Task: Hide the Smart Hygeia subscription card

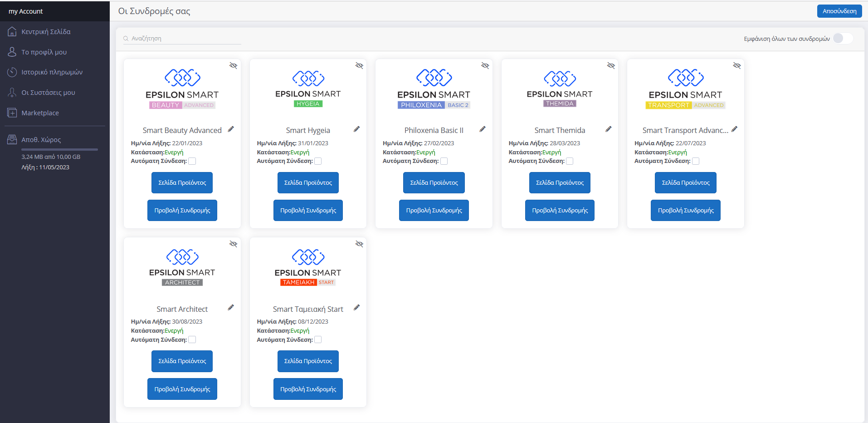Action: coord(359,66)
